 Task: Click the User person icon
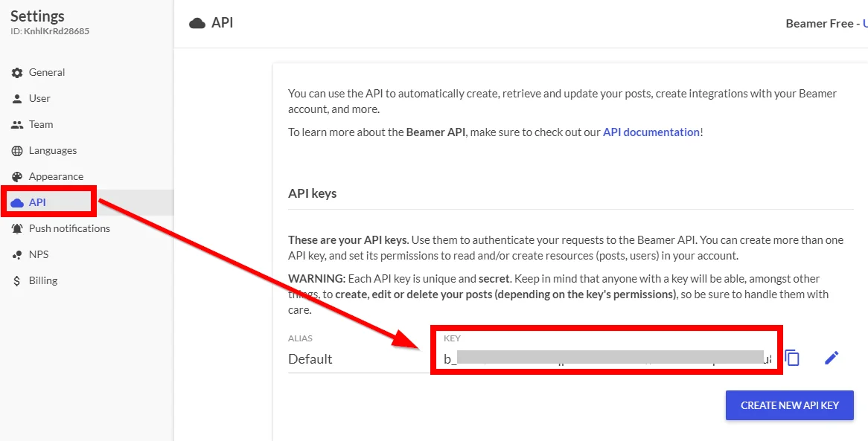pyautogui.click(x=17, y=98)
